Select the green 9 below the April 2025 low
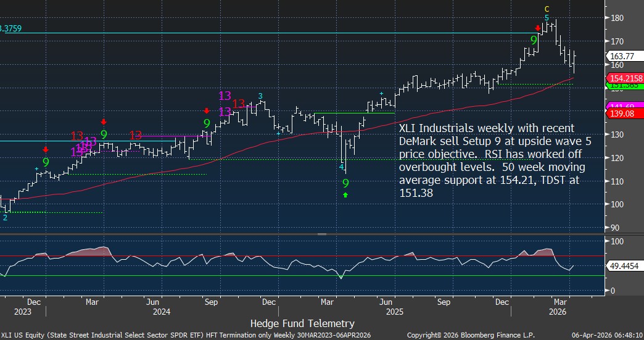Viewport: 644px width, 340px height. pyautogui.click(x=345, y=183)
